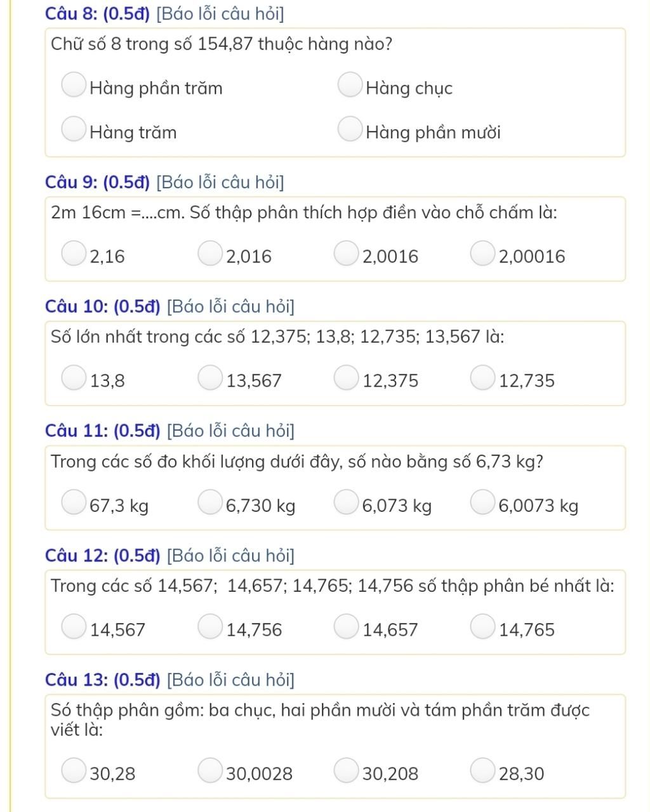Viewport: 650px width, 812px height.
Task: Open 'Báo lỗi câu hỏi' for Câu 13
Action: (x=231, y=680)
